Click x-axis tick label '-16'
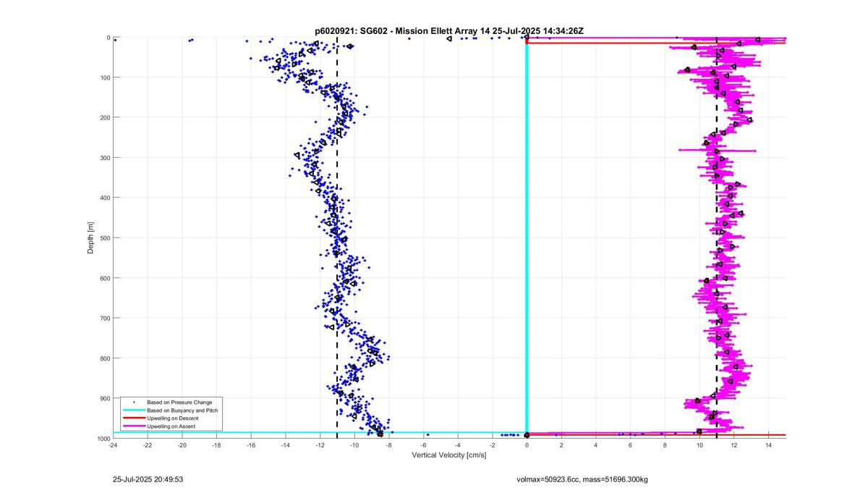868x493 pixels. (251, 445)
